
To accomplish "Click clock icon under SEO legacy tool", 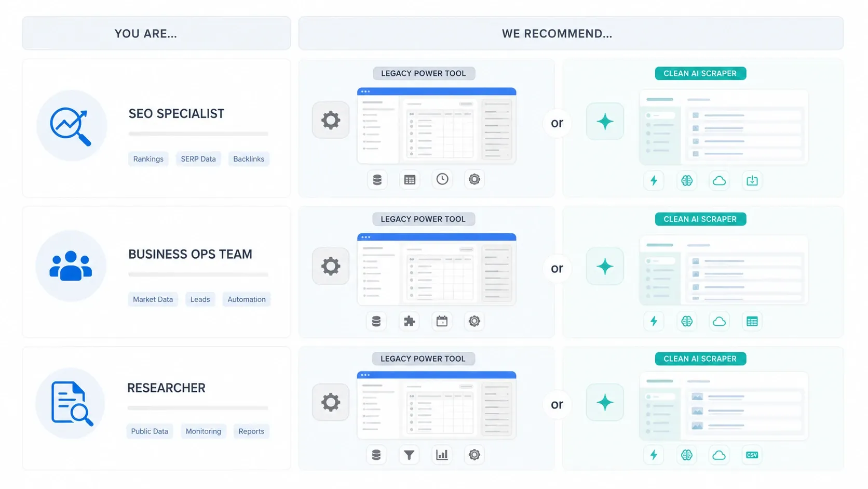I will point(442,179).
